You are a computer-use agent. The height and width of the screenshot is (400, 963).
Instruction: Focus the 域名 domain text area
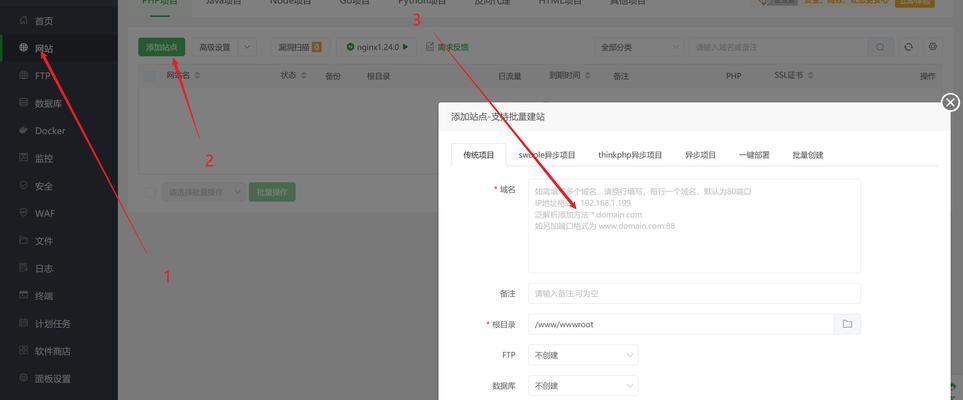694,226
